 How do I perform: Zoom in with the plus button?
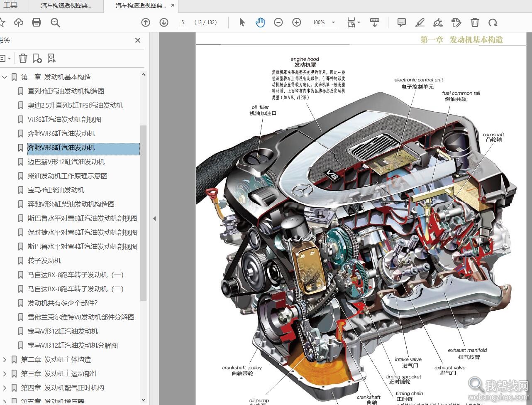(x=297, y=22)
